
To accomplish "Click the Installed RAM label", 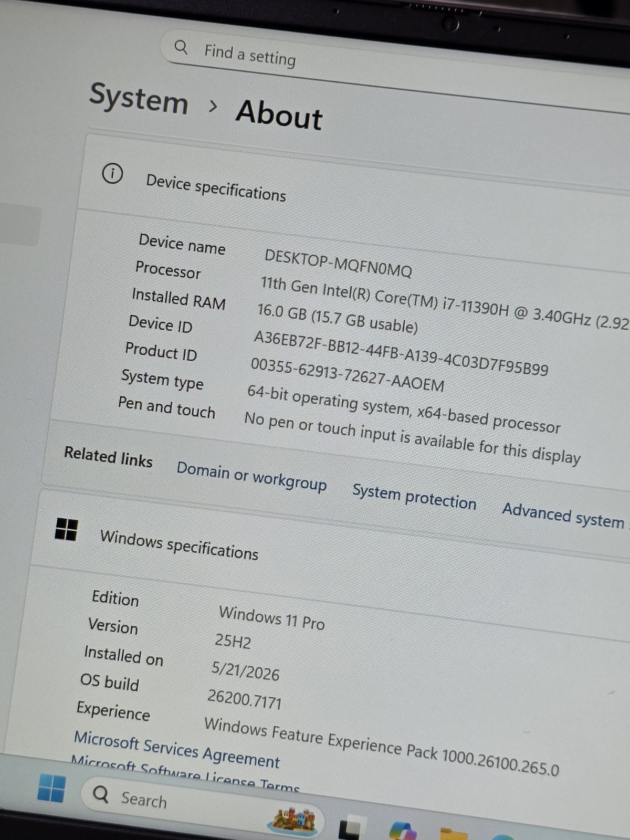I will coord(178,298).
